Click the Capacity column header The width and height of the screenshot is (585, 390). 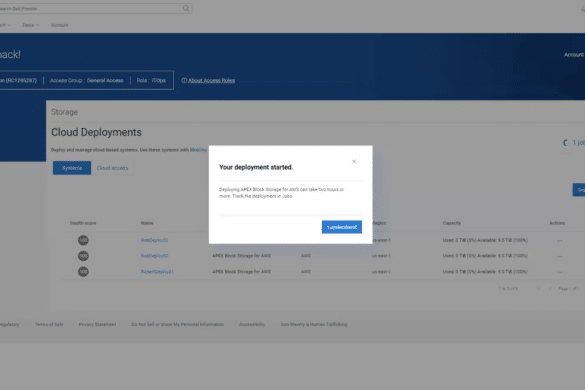click(452, 223)
